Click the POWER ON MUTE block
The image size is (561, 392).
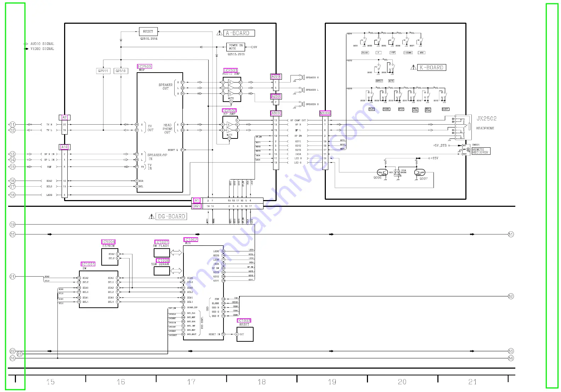pyautogui.click(x=236, y=47)
